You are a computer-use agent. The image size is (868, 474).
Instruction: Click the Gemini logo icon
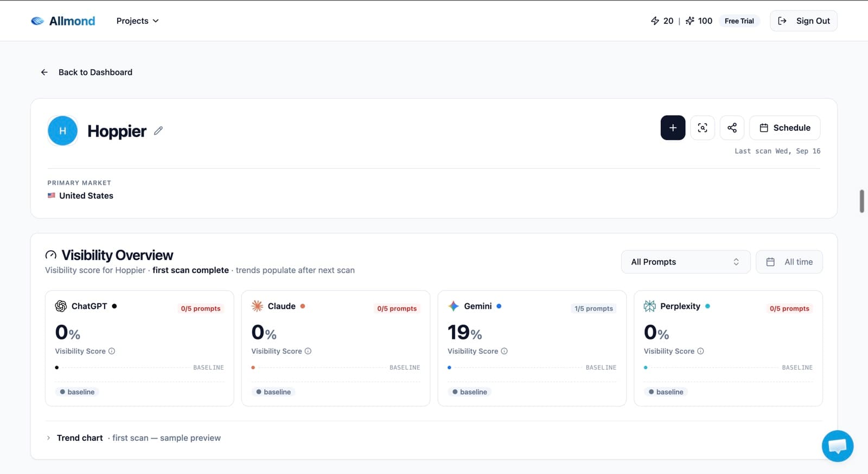click(x=454, y=306)
